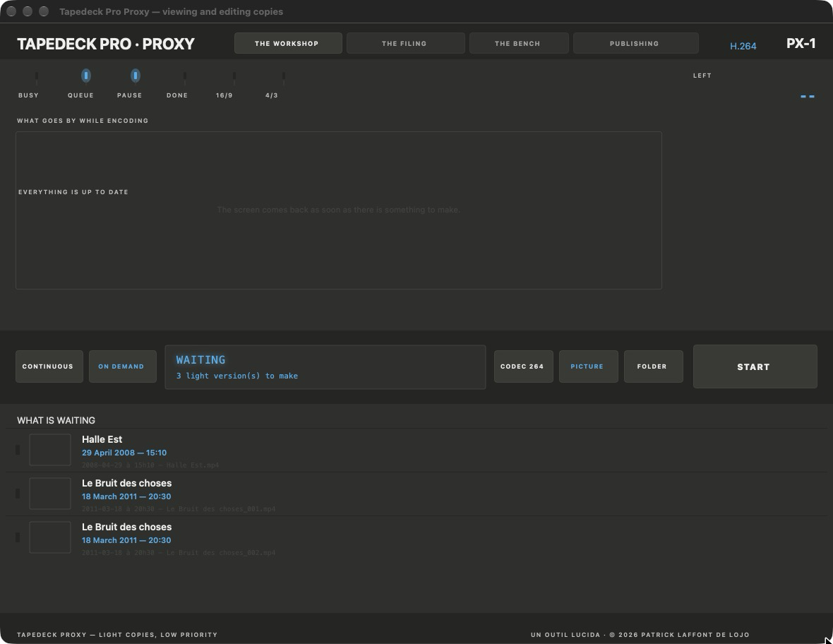This screenshot has width=833, height=644.
Task: Toggle the Codec 264 option
Action: [x=523, y=366]
